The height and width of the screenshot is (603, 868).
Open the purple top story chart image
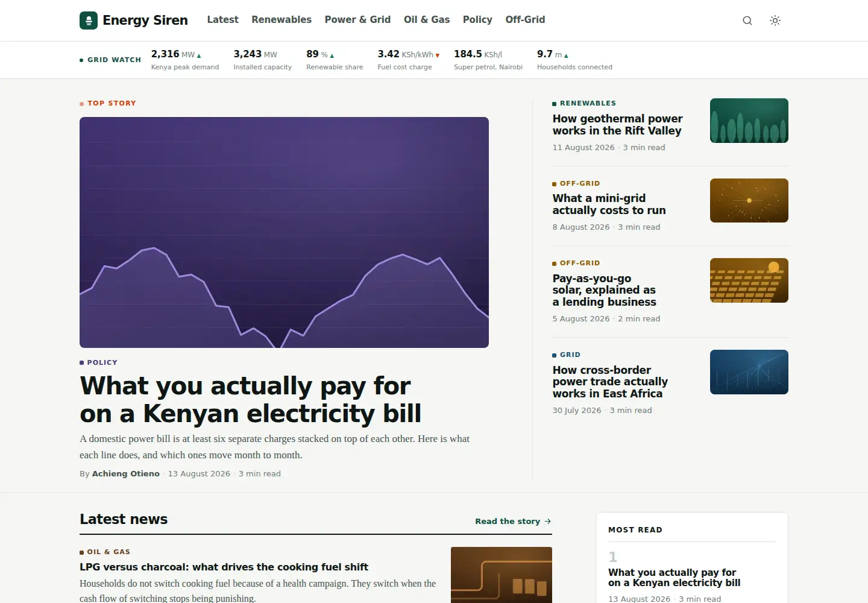[284, 232]
